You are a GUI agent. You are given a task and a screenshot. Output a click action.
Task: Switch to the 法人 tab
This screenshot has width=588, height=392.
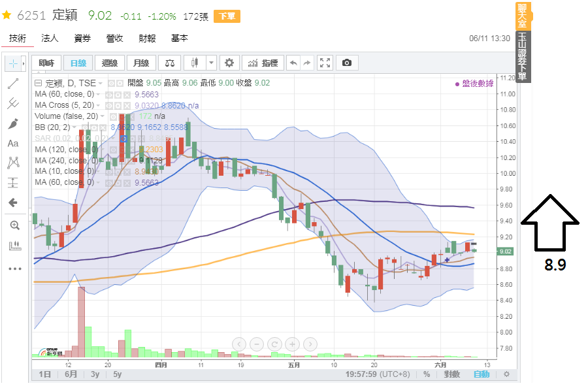point(50,39)
